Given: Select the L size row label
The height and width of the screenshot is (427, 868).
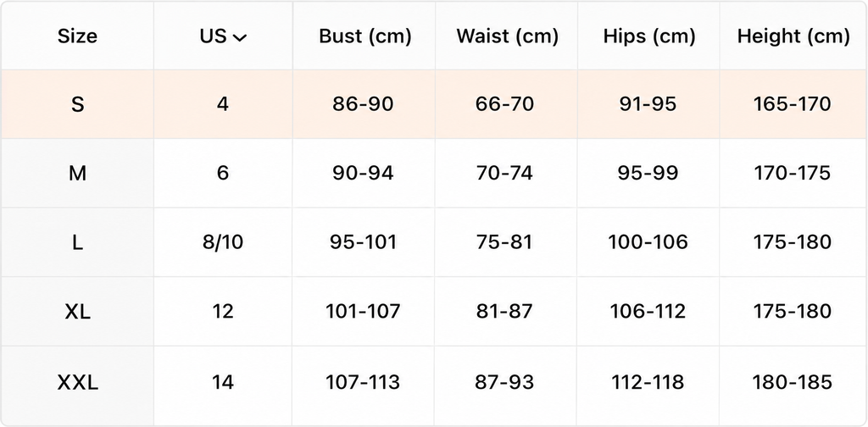Looking at the screenshot, I should [x=77, y=242].
